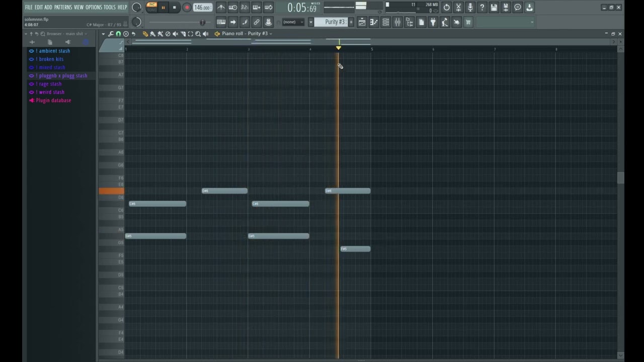
Task: Select the Zoom tool in piano roll
Action: [x=198, y=34]
